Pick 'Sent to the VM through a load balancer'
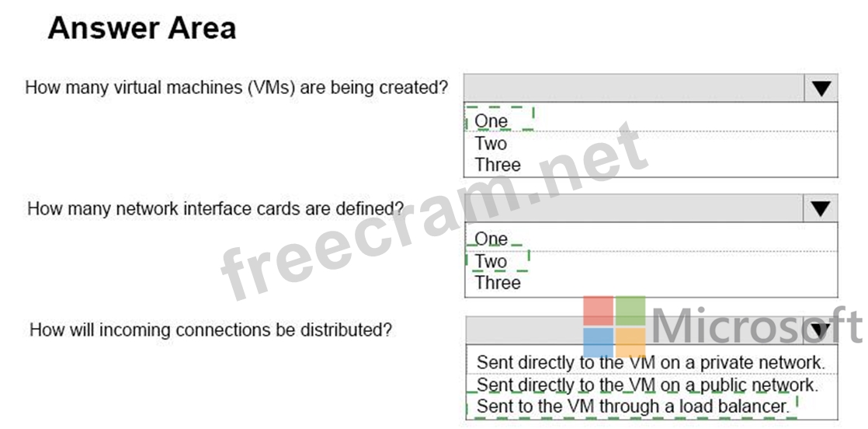This screenshot has height=429, width=868. click(632, 406)
